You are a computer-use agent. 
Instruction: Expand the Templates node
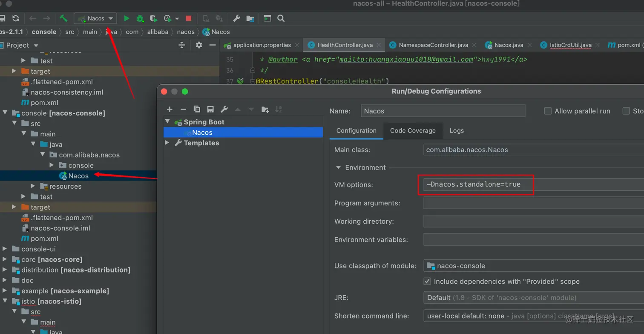coord(167,143)
